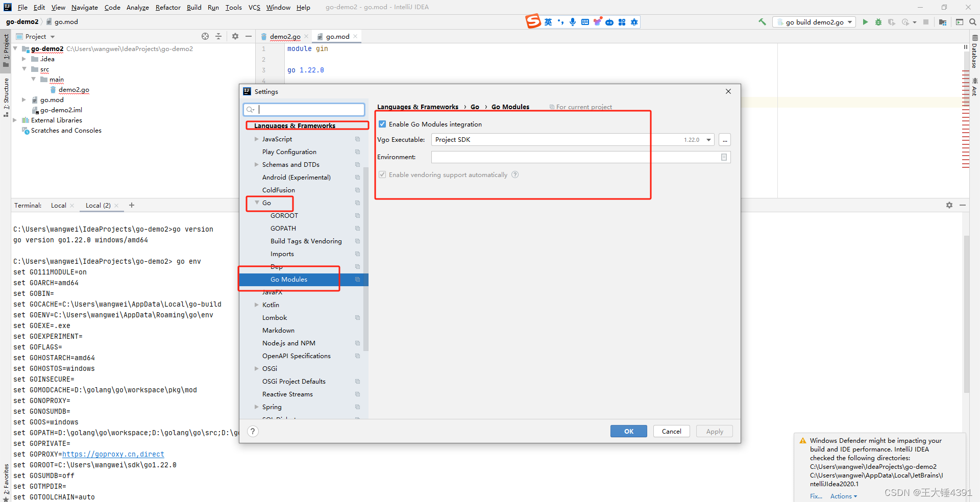
Task: Open Search Everywhere magnifier icon
Action: coord(973,22)
